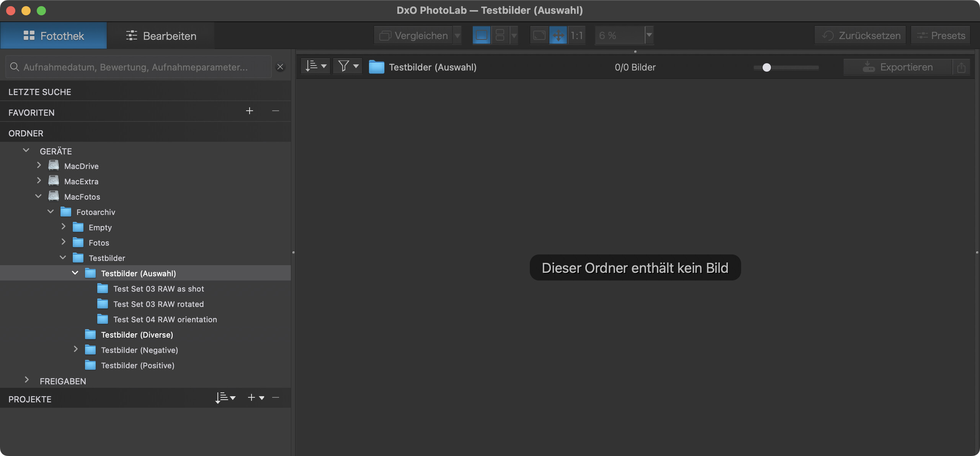Switch to the Bearbeiten tab

click(x=161, y=36)
